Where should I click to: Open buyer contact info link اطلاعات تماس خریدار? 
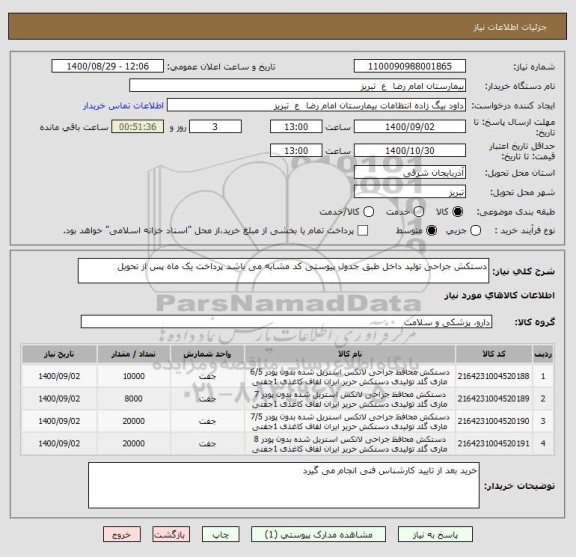[x=123, y=106]
